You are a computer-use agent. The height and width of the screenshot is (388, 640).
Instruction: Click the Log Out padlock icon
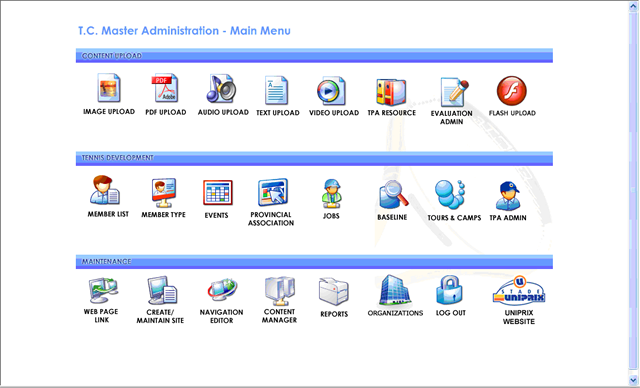click(x=449, y=290)
